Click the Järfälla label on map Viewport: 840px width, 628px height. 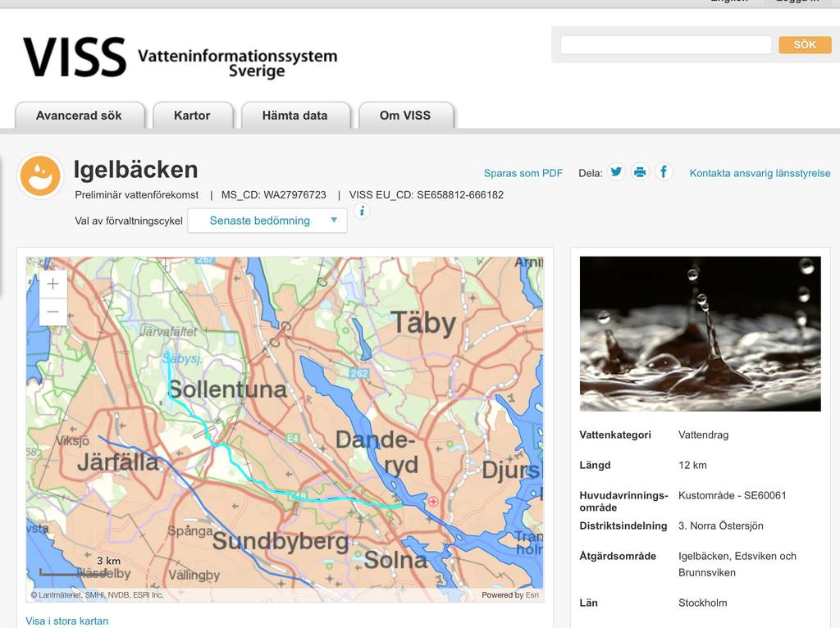pos(118,462)
